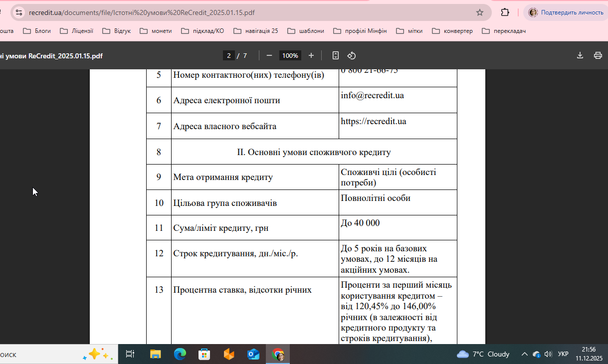
Task: Click the cell Сума/ліміт кредиту, грн
Action: 255,228
